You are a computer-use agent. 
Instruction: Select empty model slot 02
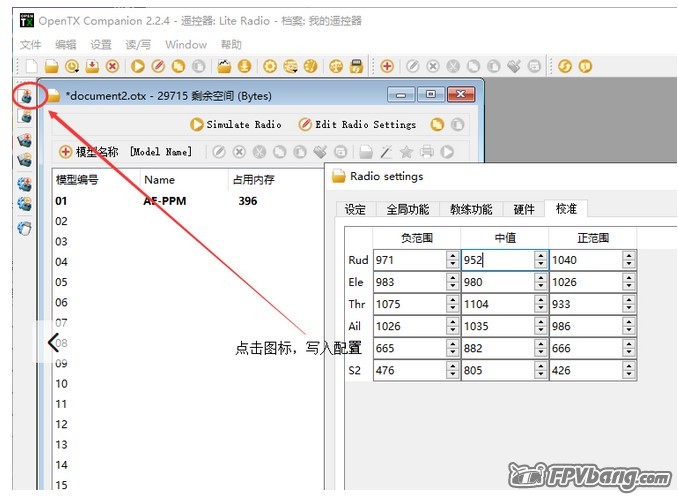[x=188, y=221]
